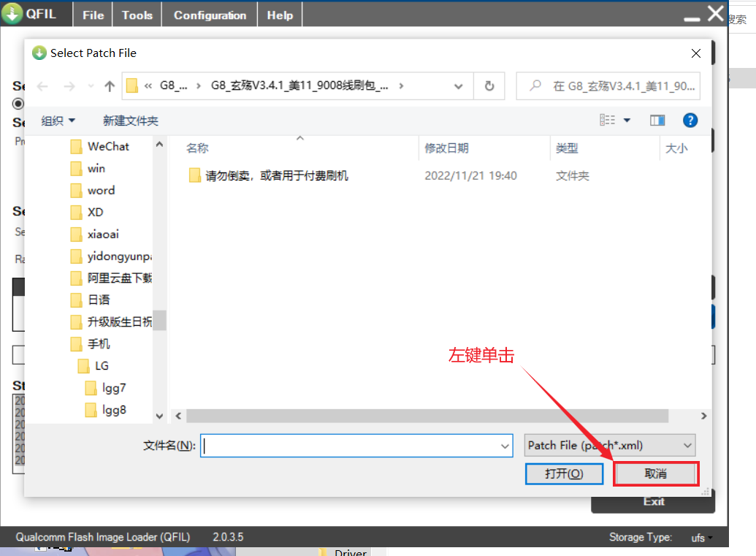Screen dimensions: 756x556
Task: Sort by 修改日期 column header
Action: tap(447, 148)
